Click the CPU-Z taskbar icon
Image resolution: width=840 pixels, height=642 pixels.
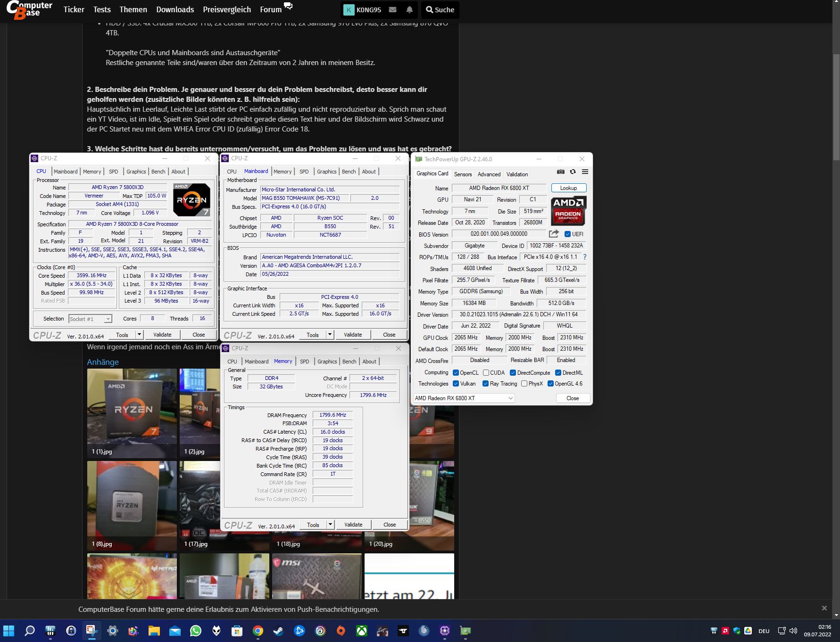click(x=445, y=631)
